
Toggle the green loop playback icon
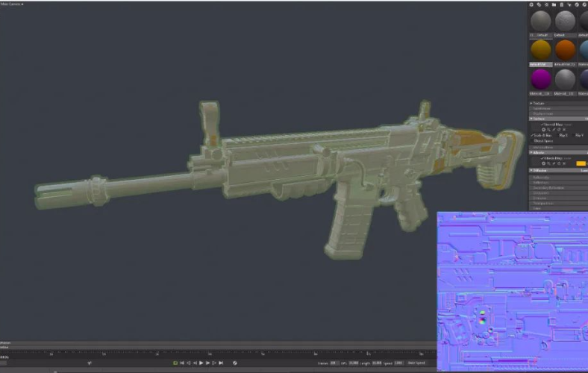[x=175, y=363]
